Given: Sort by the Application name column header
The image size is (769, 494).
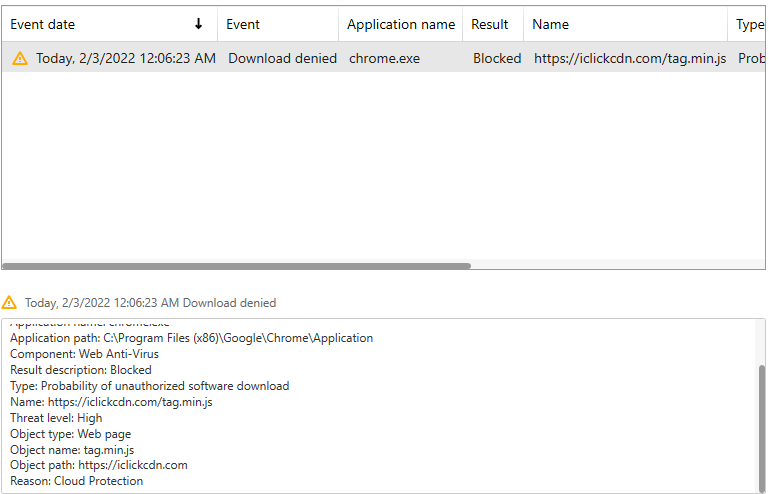Looking at the screenshot, I should (400, 24).
